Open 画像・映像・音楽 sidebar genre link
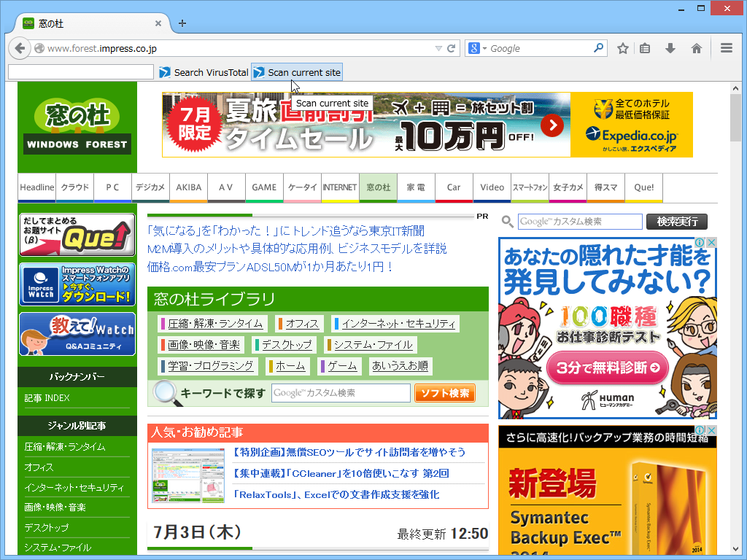 point(55,507)
